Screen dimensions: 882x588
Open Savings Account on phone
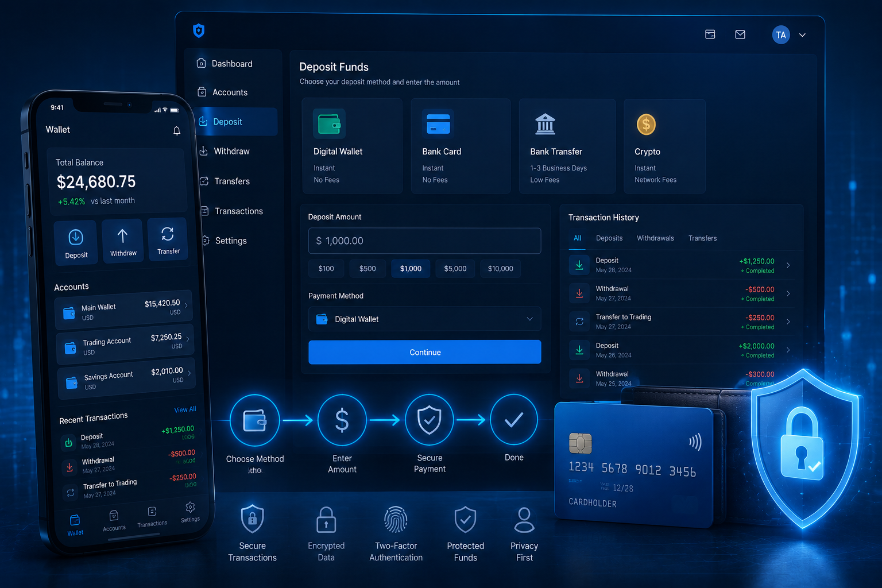[x=127, y=378]
